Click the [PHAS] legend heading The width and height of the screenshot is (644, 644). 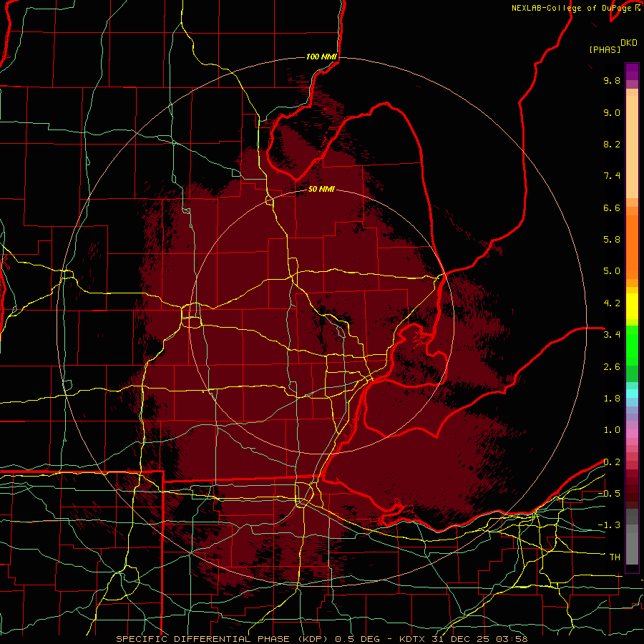[605, 49]
